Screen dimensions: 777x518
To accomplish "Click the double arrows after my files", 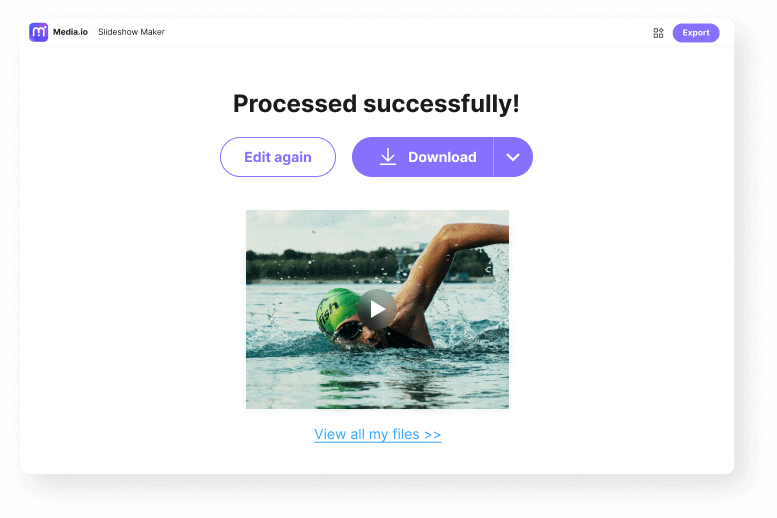I will coord(433,435).
